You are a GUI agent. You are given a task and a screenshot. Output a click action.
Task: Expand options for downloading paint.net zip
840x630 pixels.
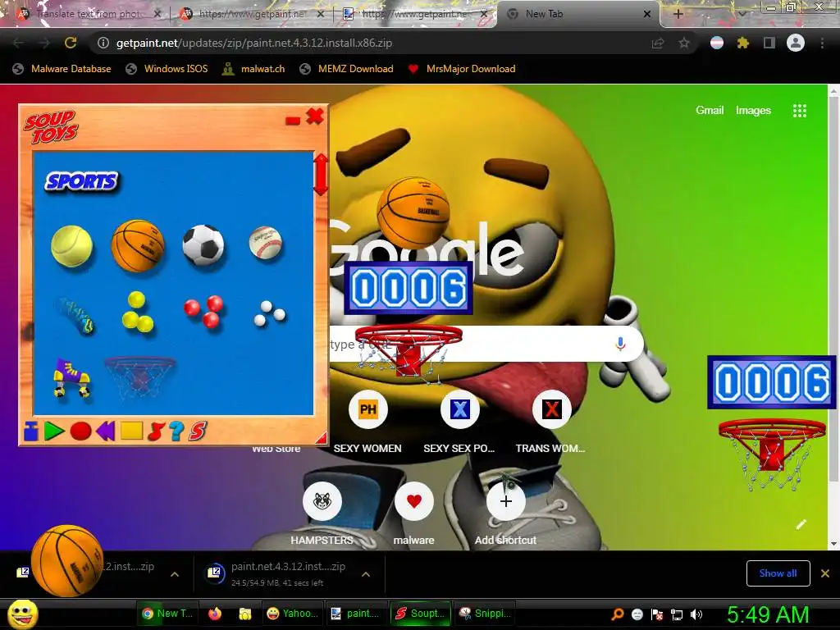coord(365,574)
